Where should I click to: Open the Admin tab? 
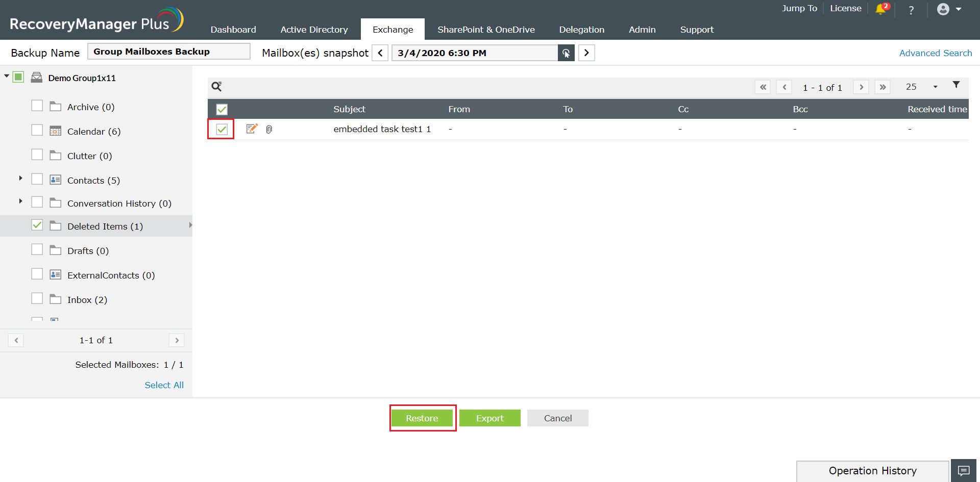[x=642, y=29]
